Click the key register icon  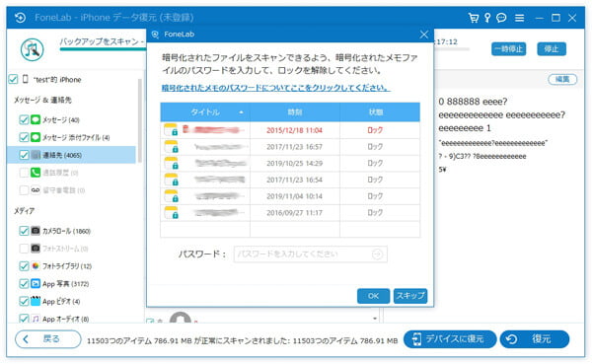[487, 18]
